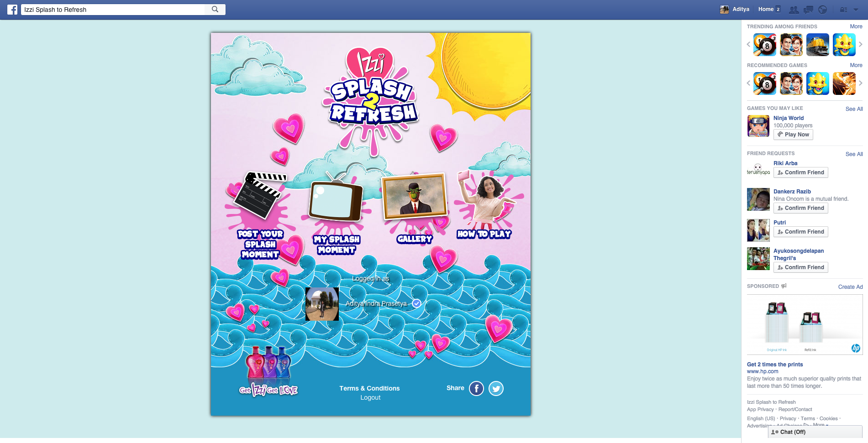Open the messages icon in top bar

(808, 10)
